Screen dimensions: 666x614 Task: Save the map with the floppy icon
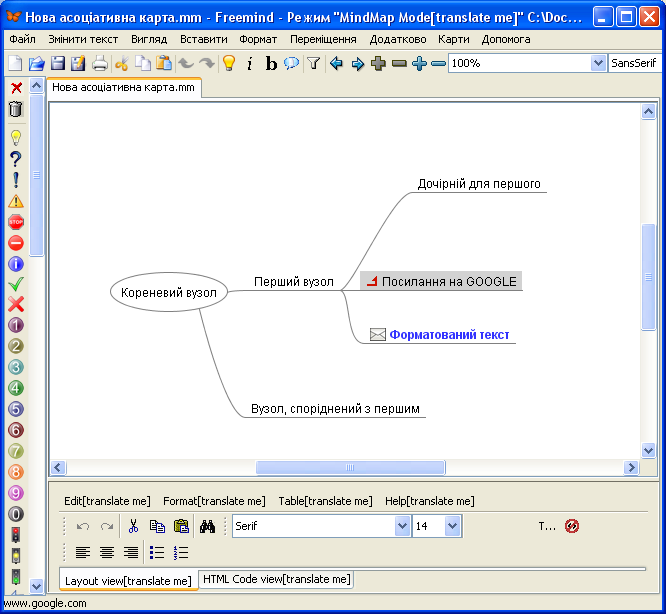pyautogui.click(x=58, y=63)
